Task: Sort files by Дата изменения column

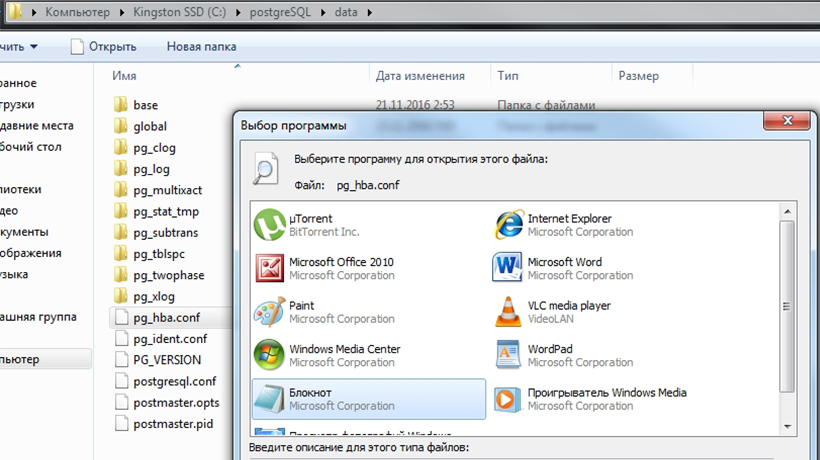Action: 420,76
